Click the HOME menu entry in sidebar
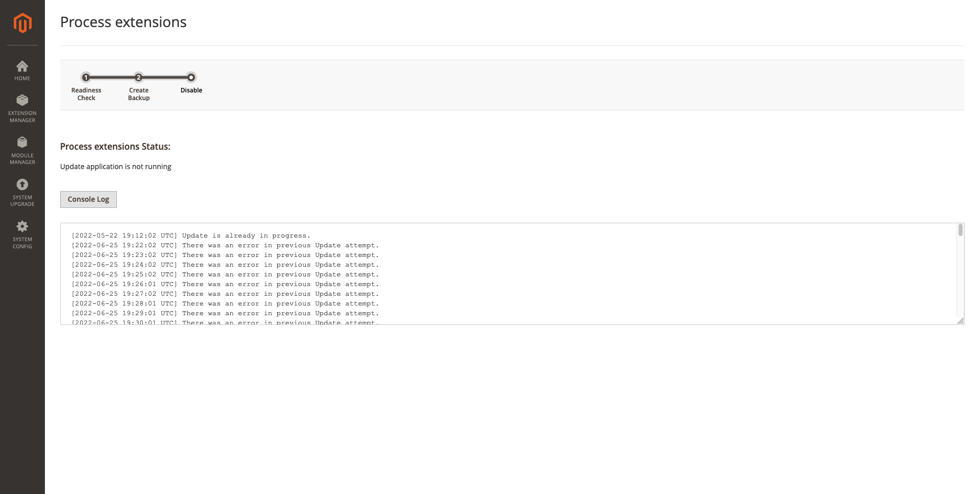Viewport: 980px width, 494px height. point(22,78)
